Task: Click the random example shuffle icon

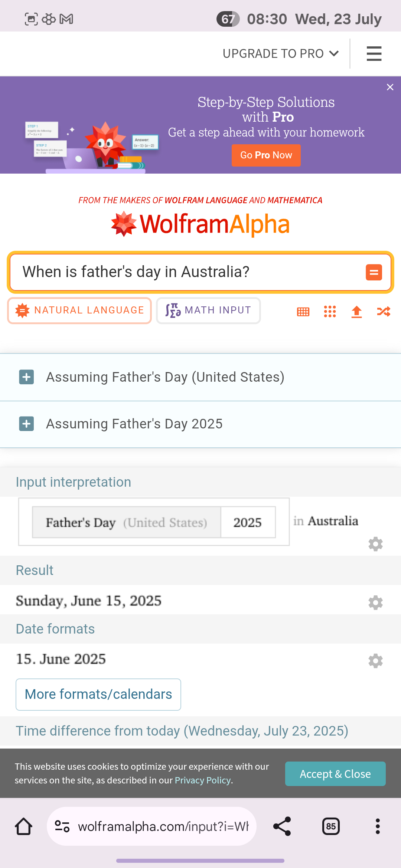Action: click(384, 312)
